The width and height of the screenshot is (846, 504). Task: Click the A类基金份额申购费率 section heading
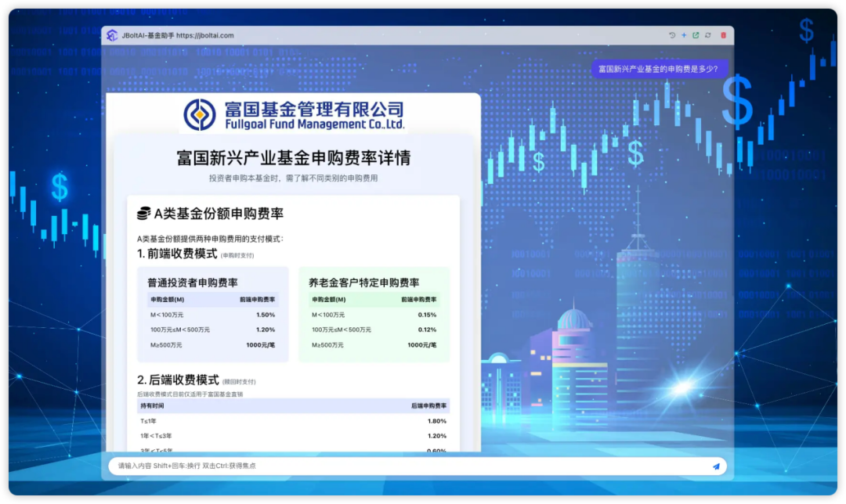tap(219, 214)
